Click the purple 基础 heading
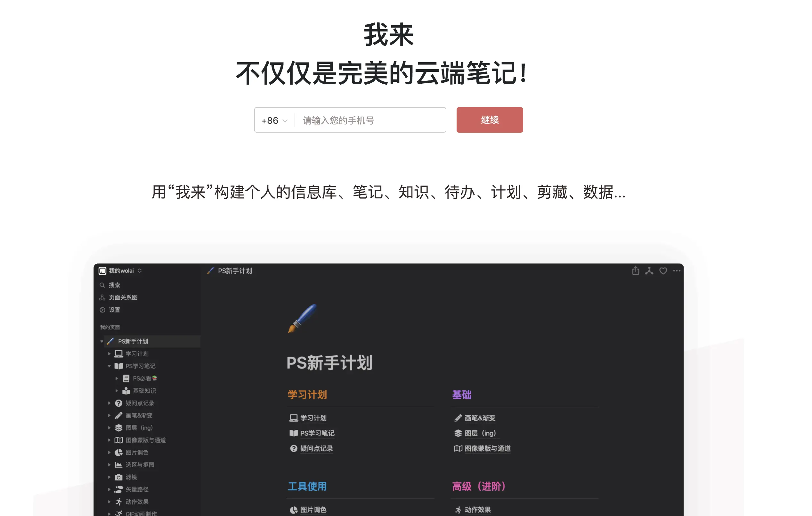The width and height of the screenshot is (812, 516). point(462,395)
